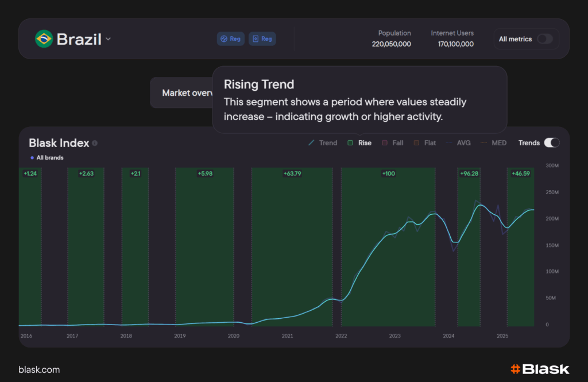
Task: Select the +63.79 rise segment badge
Action: tap(292, 173)
